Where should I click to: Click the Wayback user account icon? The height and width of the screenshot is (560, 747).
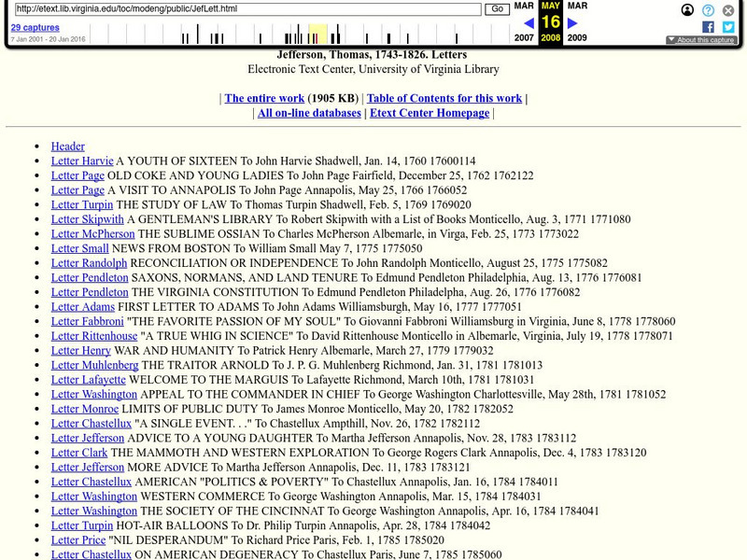[688, 10]
